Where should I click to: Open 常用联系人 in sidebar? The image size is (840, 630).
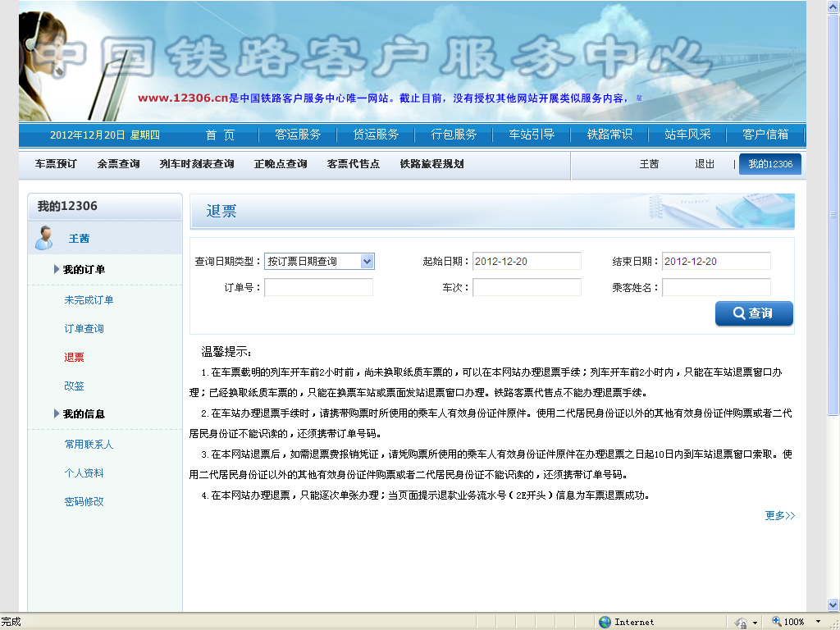89,444
